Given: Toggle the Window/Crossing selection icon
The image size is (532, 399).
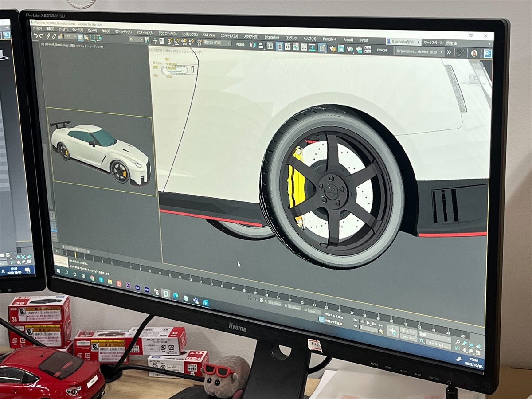Looking at the screenshot, I should pyautogui.click(x=99, y=38).
